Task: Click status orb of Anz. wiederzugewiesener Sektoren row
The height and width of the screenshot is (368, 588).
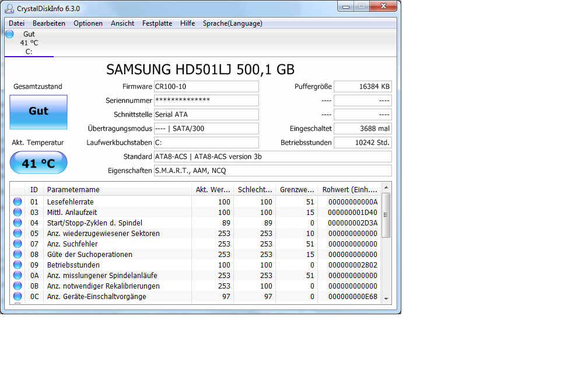Action: (17, 233)
